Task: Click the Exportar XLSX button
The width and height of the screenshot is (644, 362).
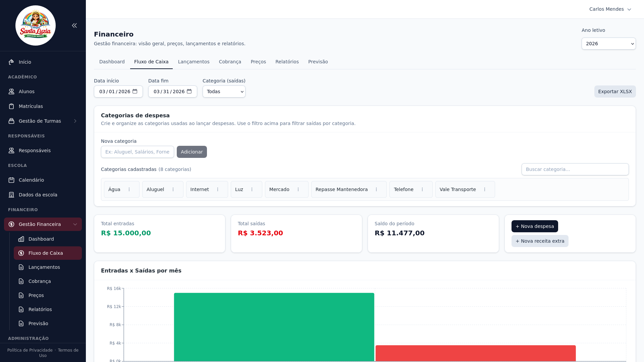Action: pos(615,92)
